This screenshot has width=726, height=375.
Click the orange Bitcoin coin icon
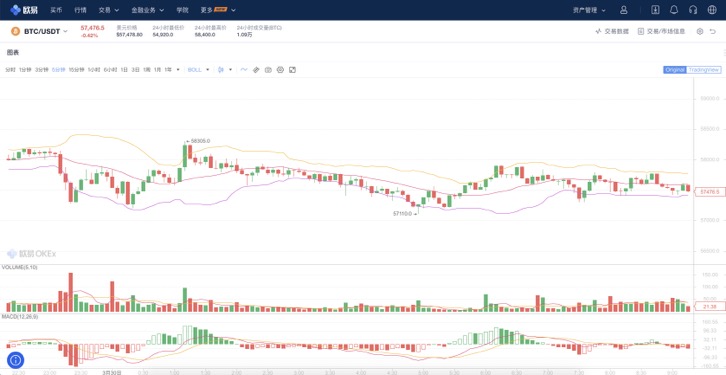[x=15, y=31]
